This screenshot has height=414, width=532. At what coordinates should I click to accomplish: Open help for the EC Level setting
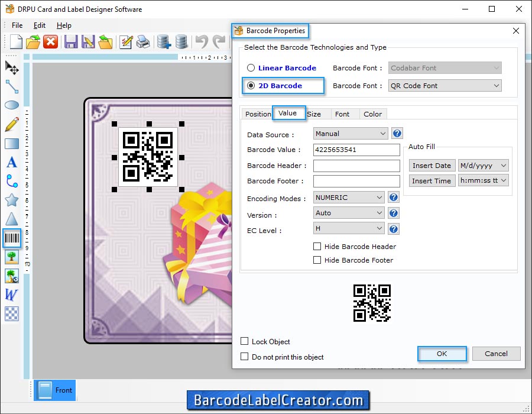point(394,229)
